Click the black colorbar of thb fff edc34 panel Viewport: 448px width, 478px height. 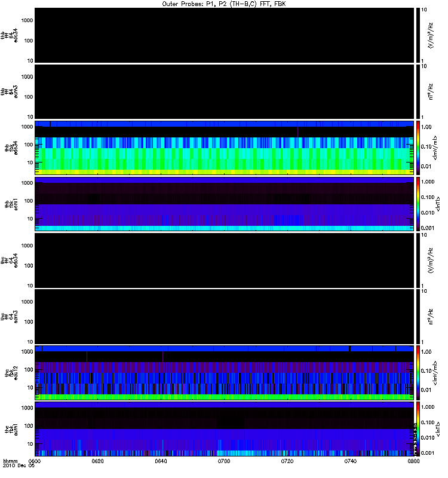[418, 35]
